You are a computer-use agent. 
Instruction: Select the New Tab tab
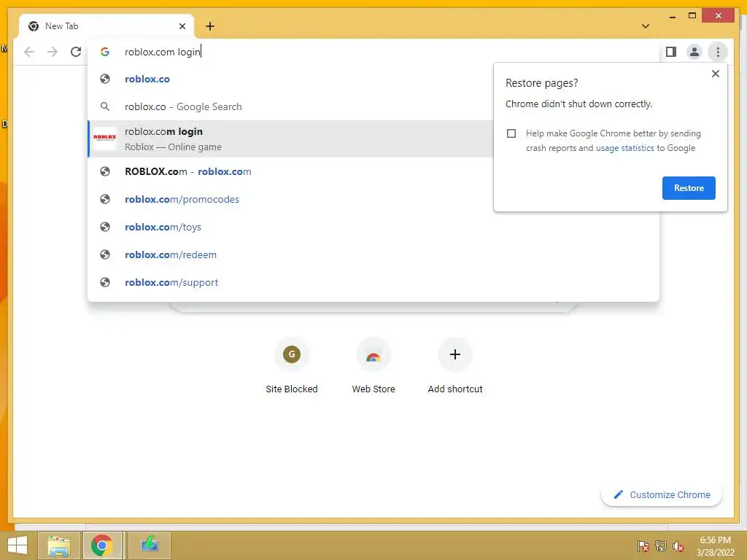pos(107,26)
